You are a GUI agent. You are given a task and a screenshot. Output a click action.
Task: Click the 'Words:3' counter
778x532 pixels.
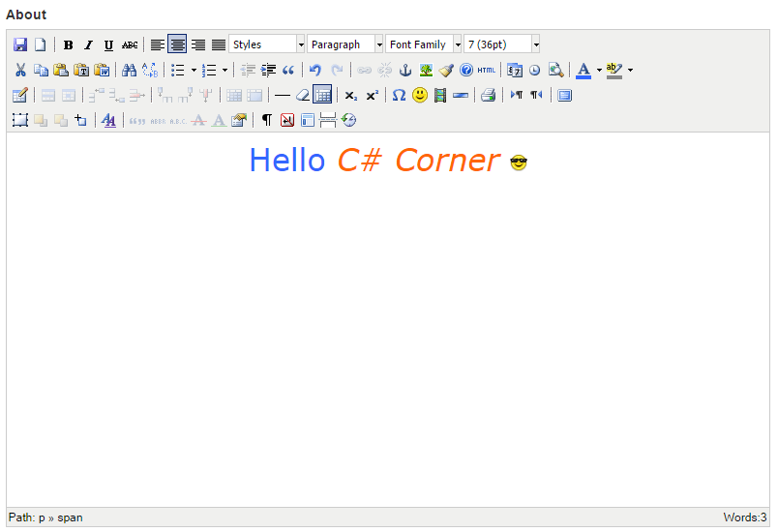pyautogui.click(x=745, y=517)
